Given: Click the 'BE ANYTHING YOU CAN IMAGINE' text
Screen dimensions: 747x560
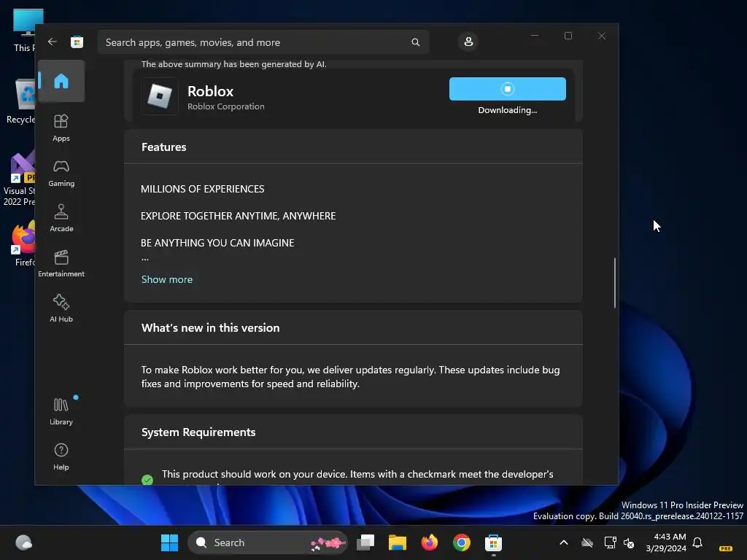Looking at the screenshot, I should [x=217, y=243].
